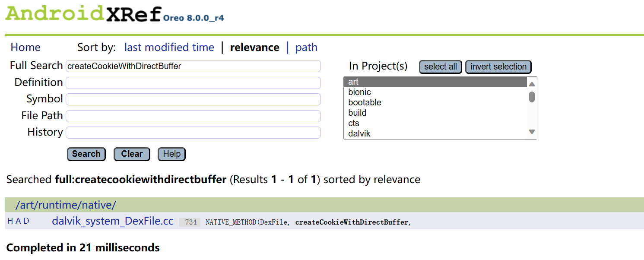644x260 pixels.
Task: Sort results by last modified time
Action: [x=169, y=48]
